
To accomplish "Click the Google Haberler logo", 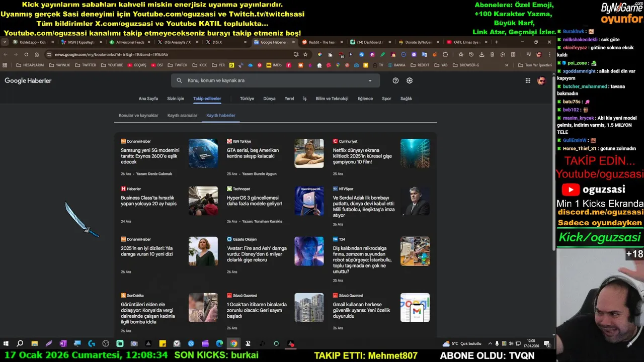I will point(28,80).
